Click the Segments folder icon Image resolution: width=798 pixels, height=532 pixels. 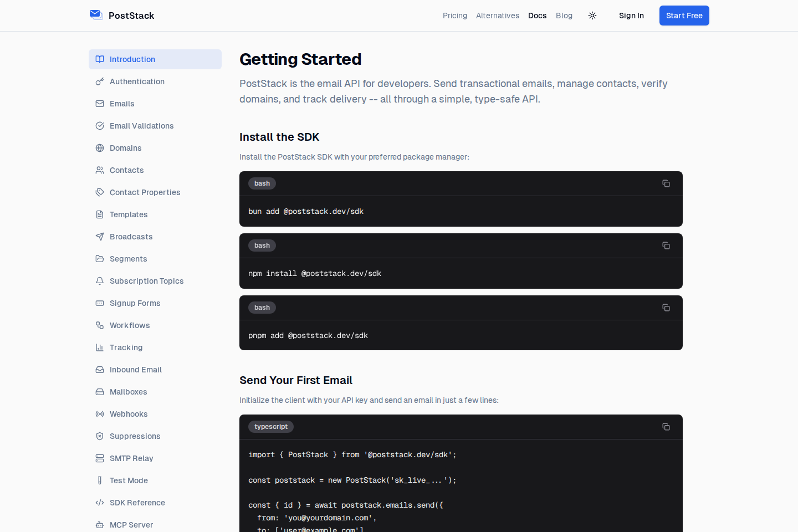click(100, 259)
